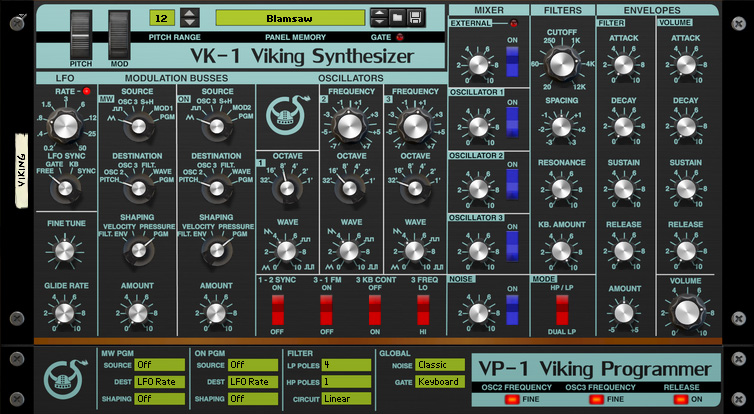Decrease pitch range with down arrow
The width and height of the screenshot is (754, 414).
(x=190, y=22)
